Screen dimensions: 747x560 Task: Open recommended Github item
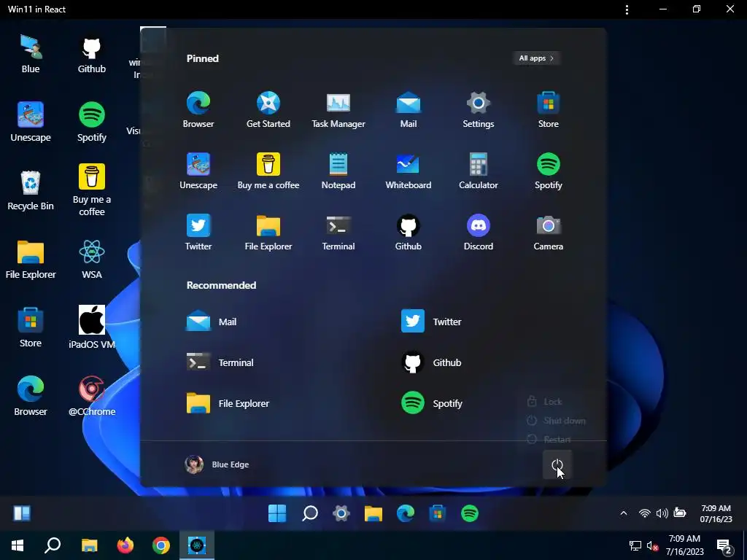click(x=431, y=362)
